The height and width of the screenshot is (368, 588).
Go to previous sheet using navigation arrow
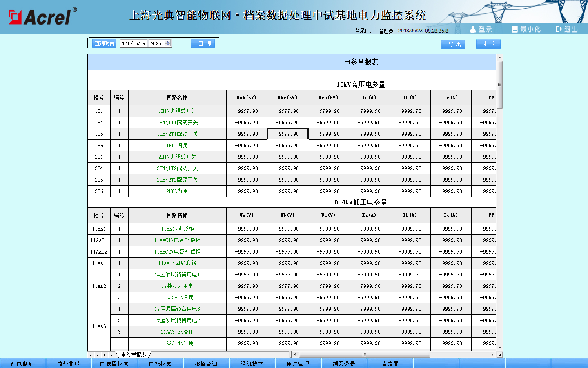[98, 355]
